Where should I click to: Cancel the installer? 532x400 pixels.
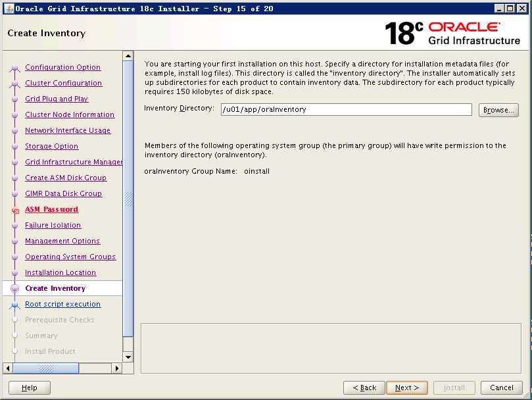click(x=502, y=387)
